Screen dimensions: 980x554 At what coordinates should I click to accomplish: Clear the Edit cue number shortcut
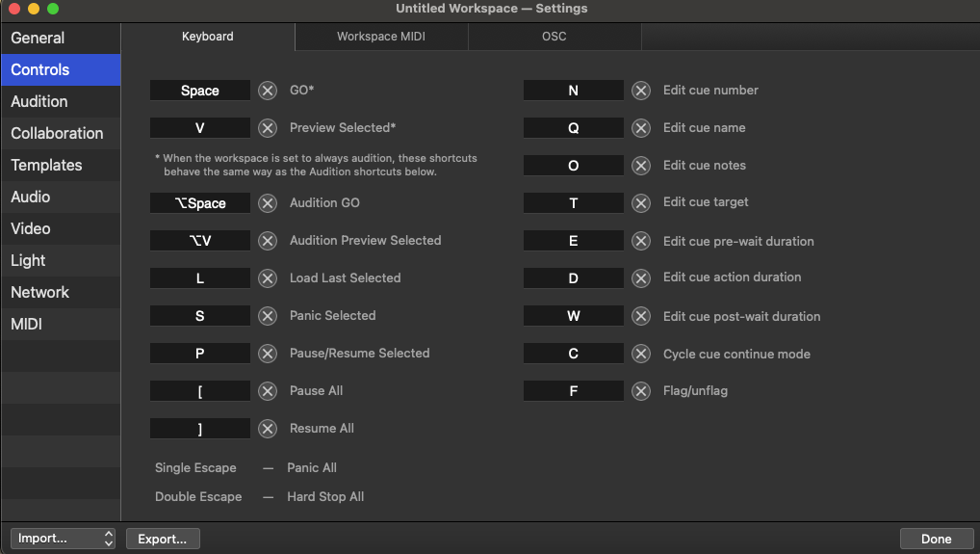click(x=641, y=91)
